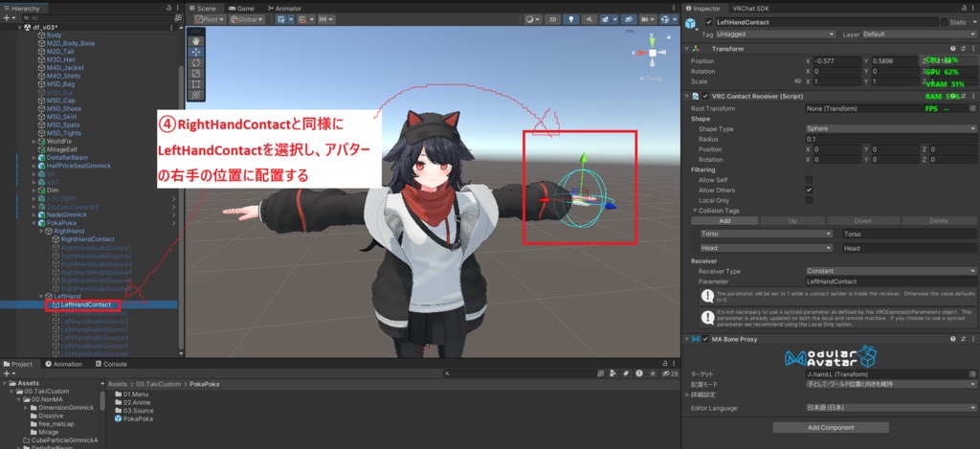Open the draw mode (shading) icon

coord(532,19)
